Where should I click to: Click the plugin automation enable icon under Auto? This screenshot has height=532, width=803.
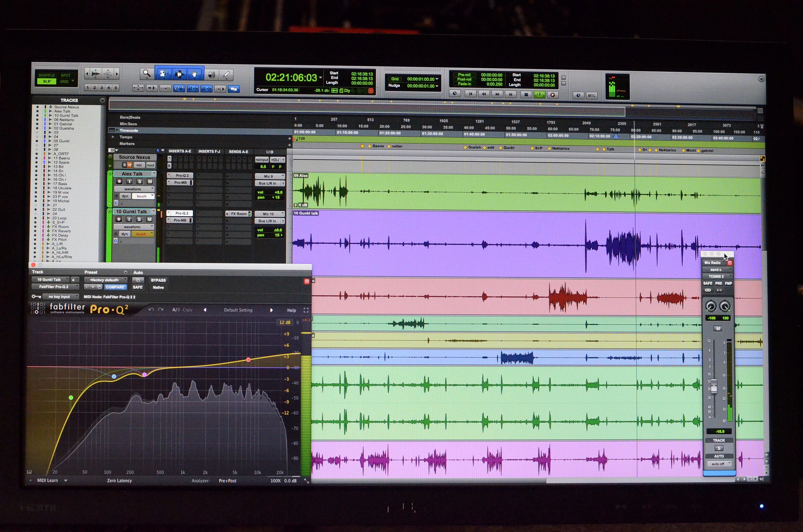(x=138, y=280)
